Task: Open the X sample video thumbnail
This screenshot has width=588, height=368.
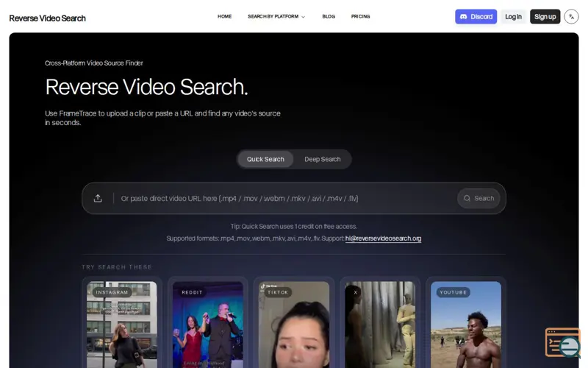Action: coord(380,325)
